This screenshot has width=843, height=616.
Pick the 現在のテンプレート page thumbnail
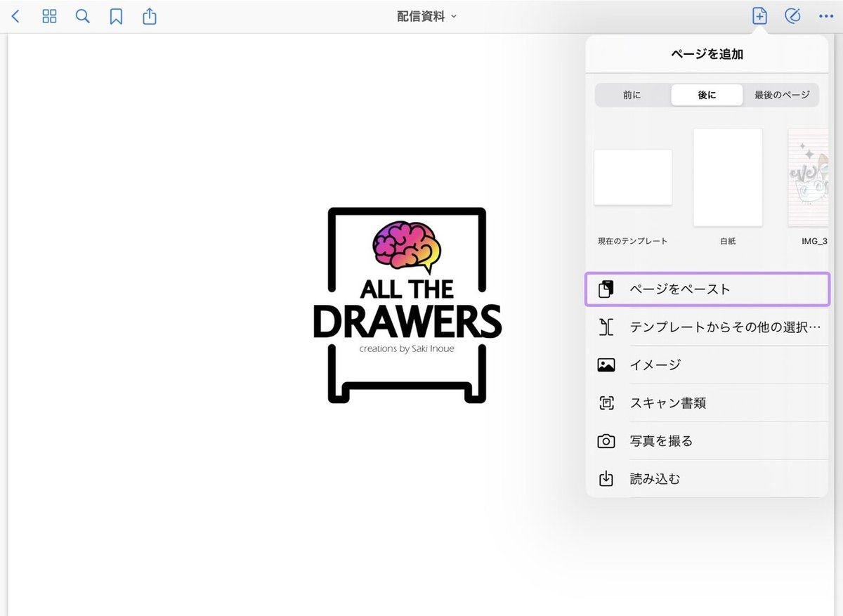633,177
